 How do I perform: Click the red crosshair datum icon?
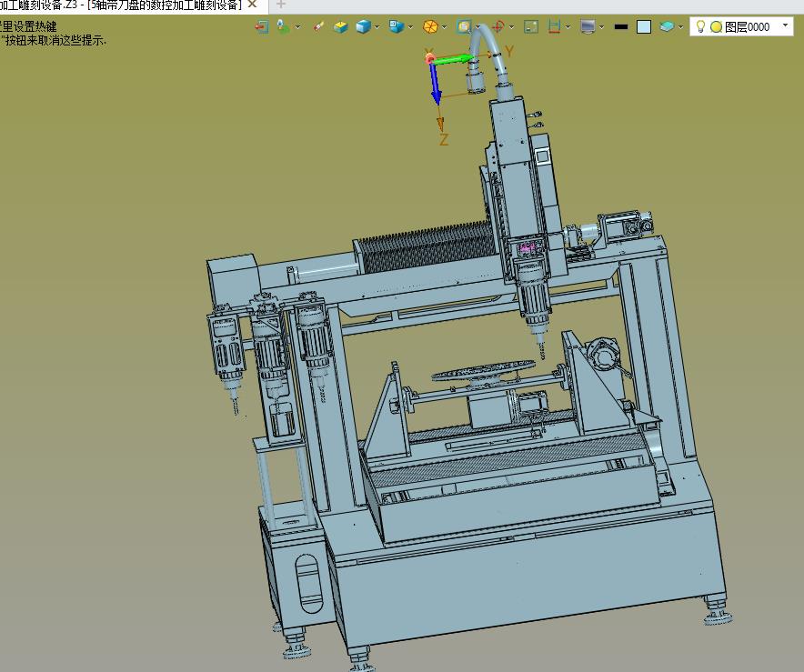(x=497, y=26)
